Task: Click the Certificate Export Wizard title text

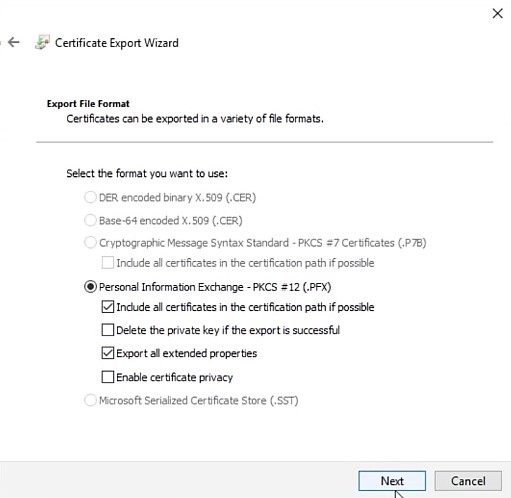Action: tap(117, 43)
